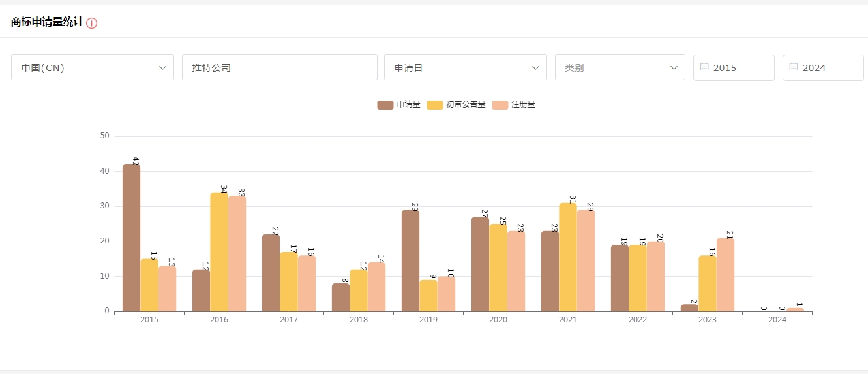868x374 pixels.
Task: Click the 2021 初审公告量 bar showing 31
Action: click(568, 257)
